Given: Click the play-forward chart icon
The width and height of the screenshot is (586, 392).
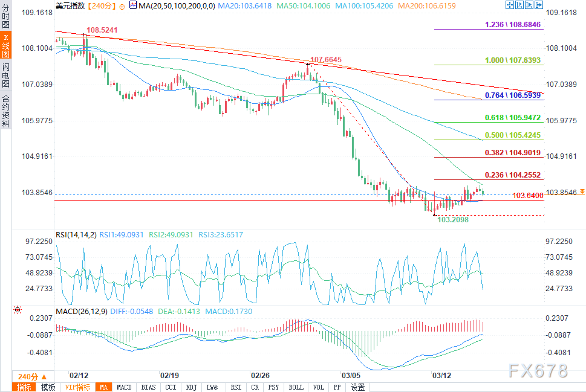Looking at the screenshot, I should (x=529, y=5).
